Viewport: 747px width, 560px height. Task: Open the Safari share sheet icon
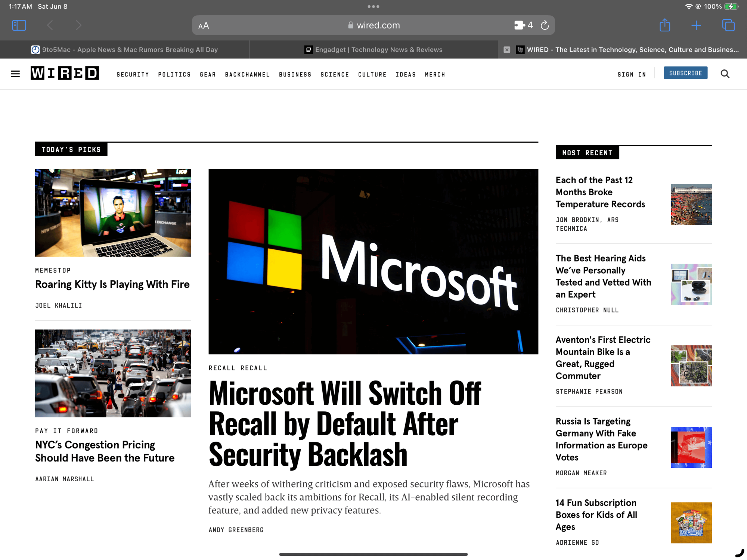pyautogui.click(x=664, y=25)
